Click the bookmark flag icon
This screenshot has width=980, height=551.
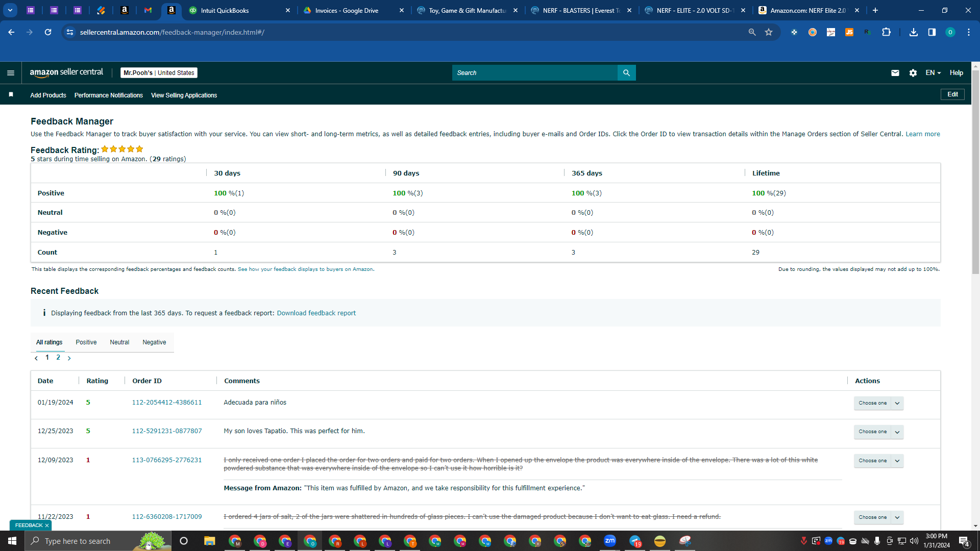(11, 95)
